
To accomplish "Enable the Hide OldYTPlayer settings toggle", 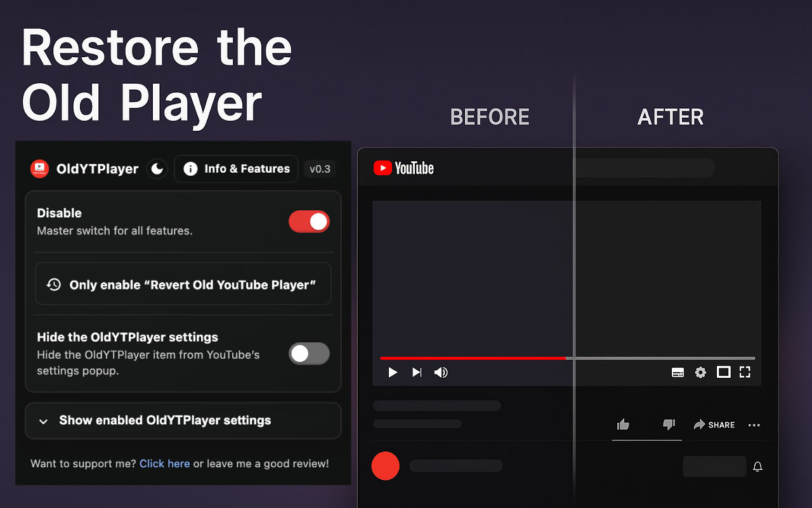I will [x=309, y=353].
